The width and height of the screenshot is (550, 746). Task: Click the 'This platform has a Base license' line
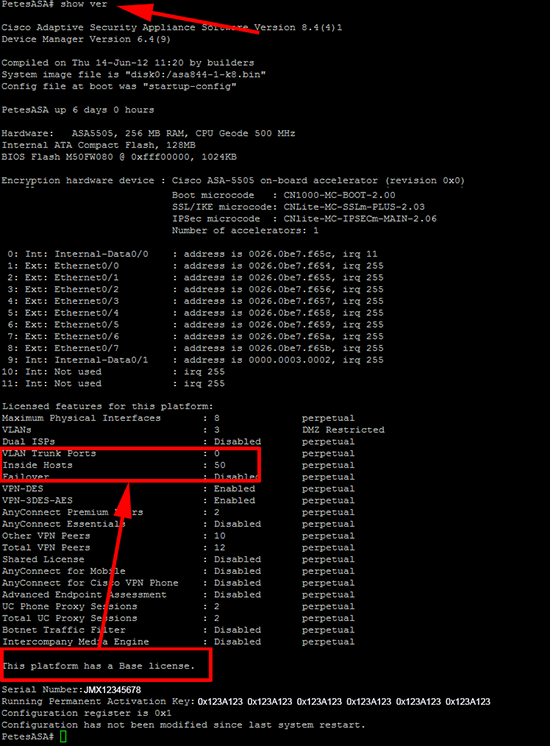point(98,666)
